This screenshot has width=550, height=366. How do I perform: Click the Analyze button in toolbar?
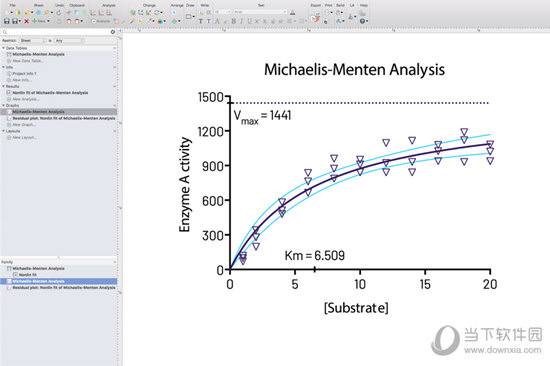(101, 21)
